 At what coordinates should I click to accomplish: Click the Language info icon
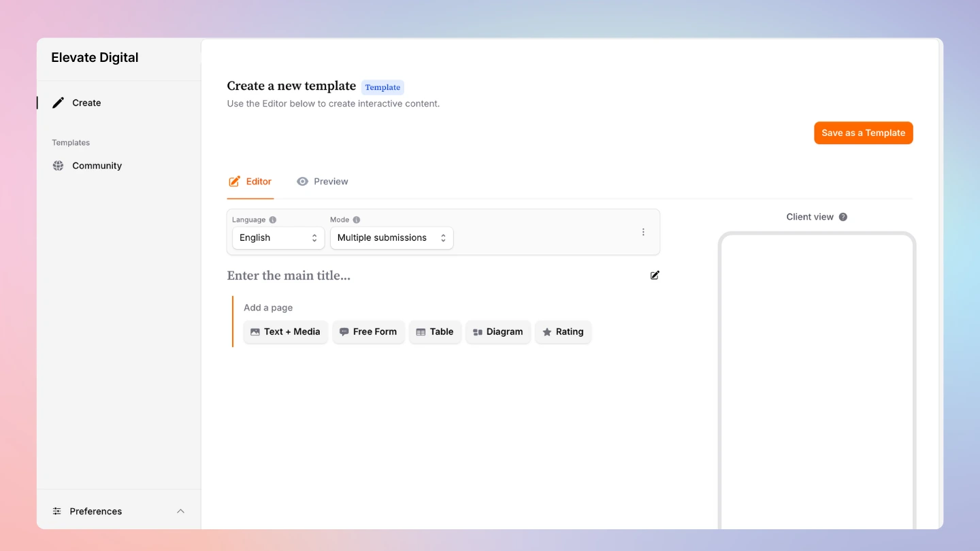[x=273, y=220]
